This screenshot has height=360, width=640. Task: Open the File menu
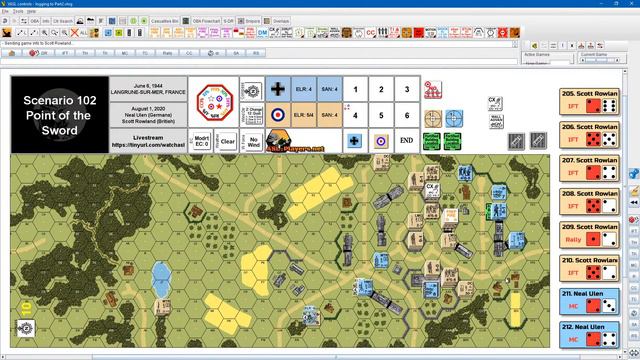(5, 11)
